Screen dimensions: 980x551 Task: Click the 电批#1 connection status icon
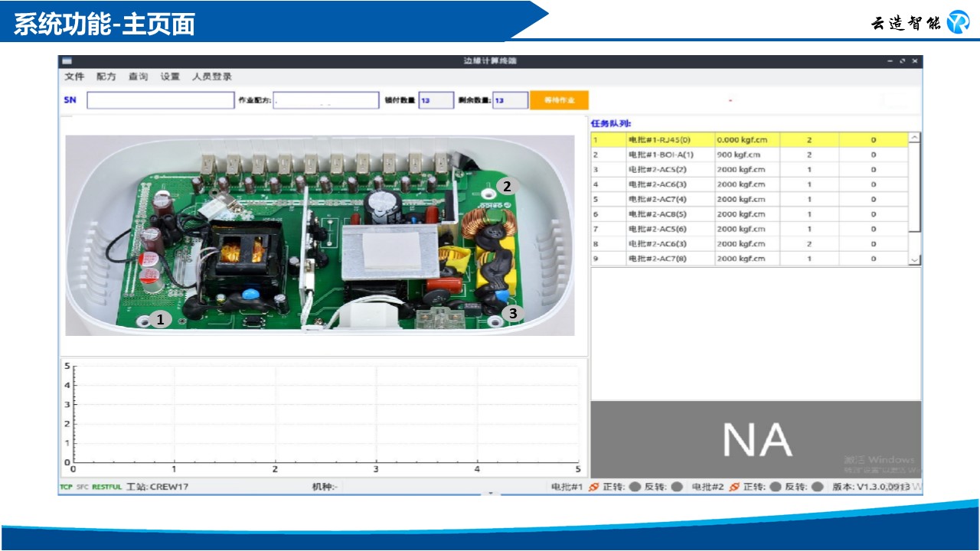[x=593, y=487]
